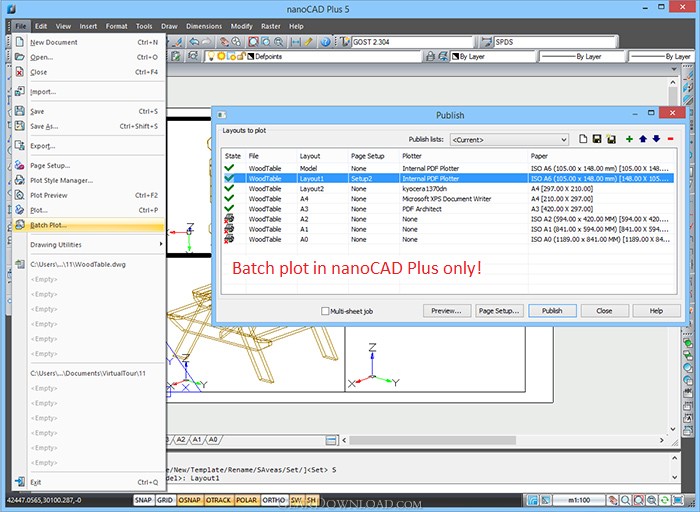
Task: Move layout down with blue down arrow
Action: coord(656,139)
